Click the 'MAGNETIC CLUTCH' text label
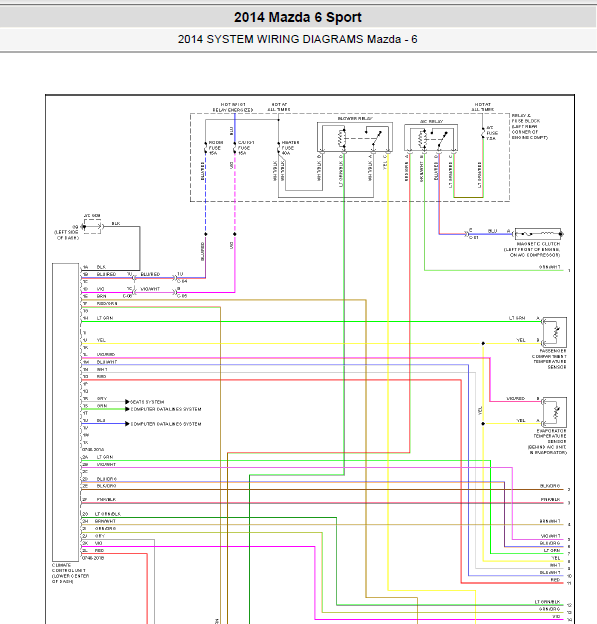The width and height of the screenshot is (597, 624). (538, 244)
